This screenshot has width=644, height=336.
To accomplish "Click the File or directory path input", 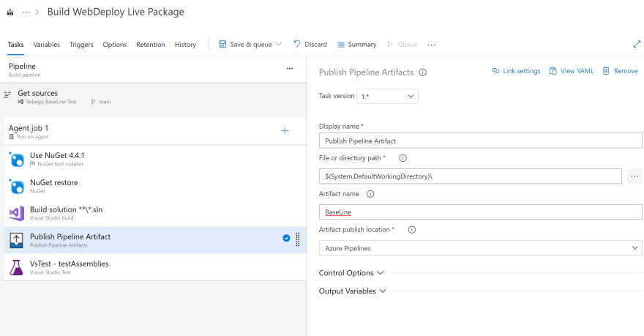I will point(471,176).
